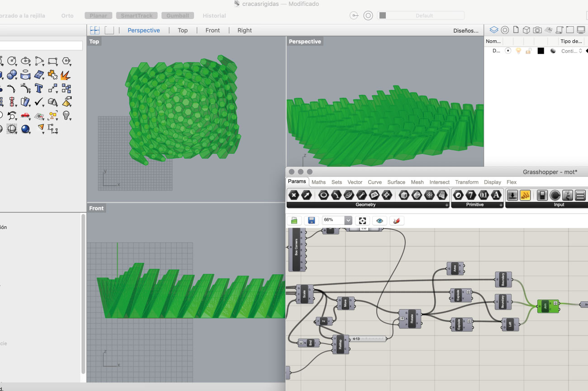Click the Explode tool icon
The image size is (588, 391).
[x=66, y=75]
